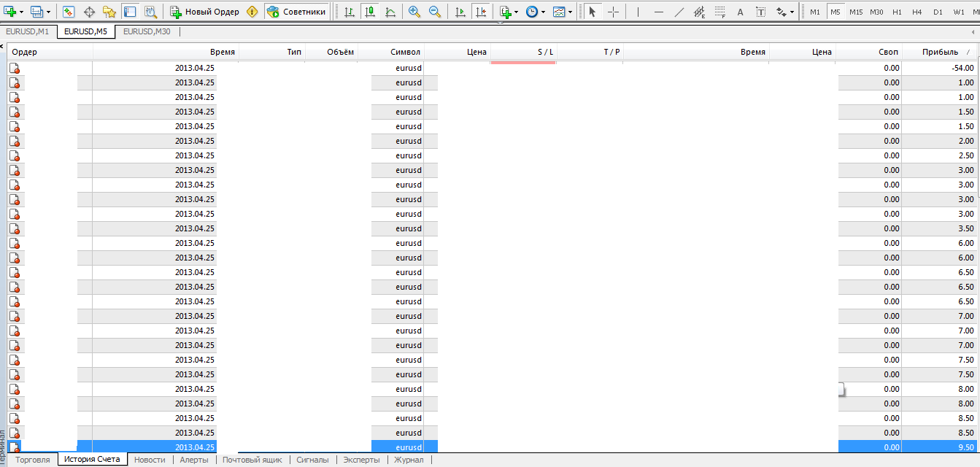
Task: Open the Strategy Tester icon
Action: pyautogui.click(x=150, y=12)
